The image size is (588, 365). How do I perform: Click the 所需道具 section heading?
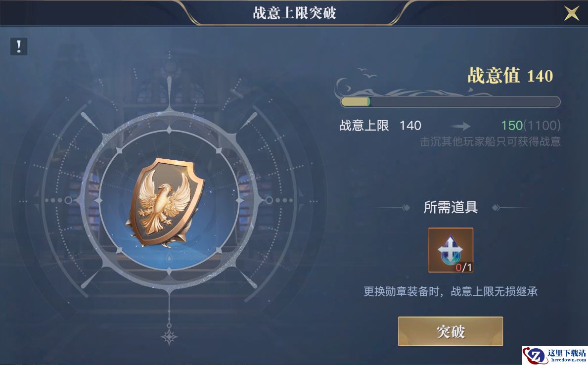click(x=451, y=207)
